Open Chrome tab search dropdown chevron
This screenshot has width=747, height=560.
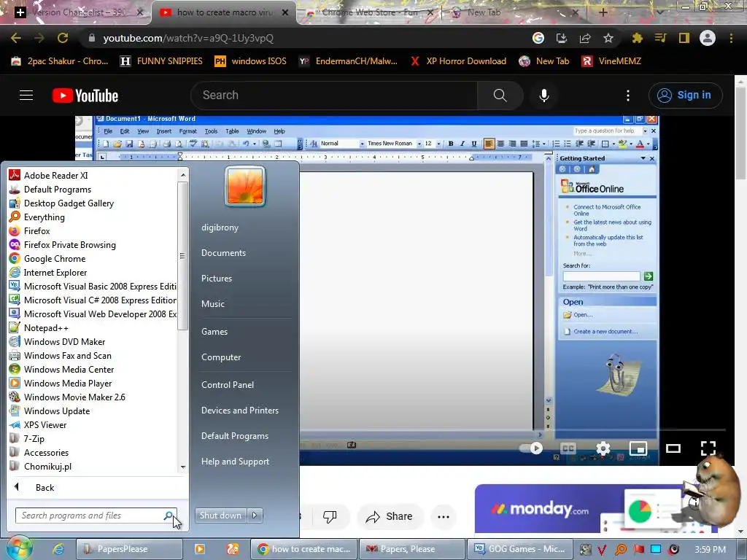[x=660, y=12]
